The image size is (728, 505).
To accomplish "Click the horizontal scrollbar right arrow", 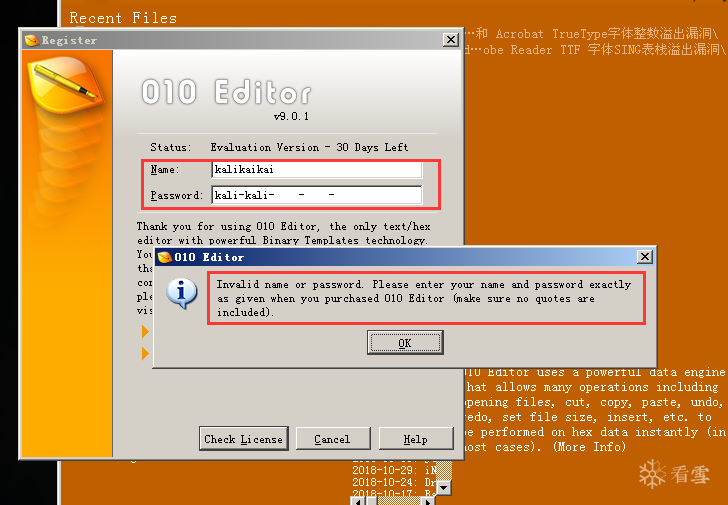I will click(429, 501).
